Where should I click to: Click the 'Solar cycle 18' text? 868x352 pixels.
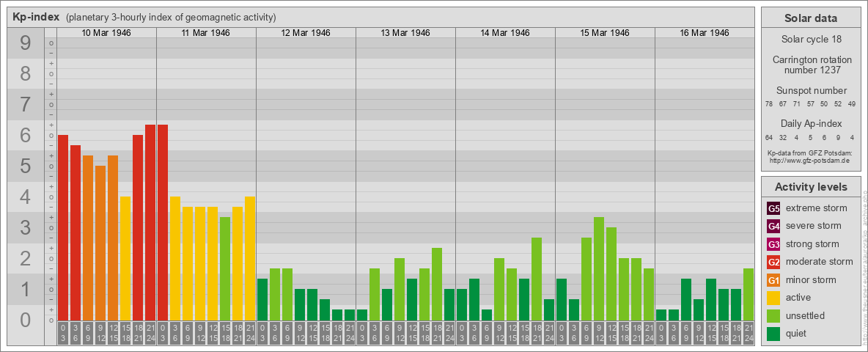click(x=811, y=40)
